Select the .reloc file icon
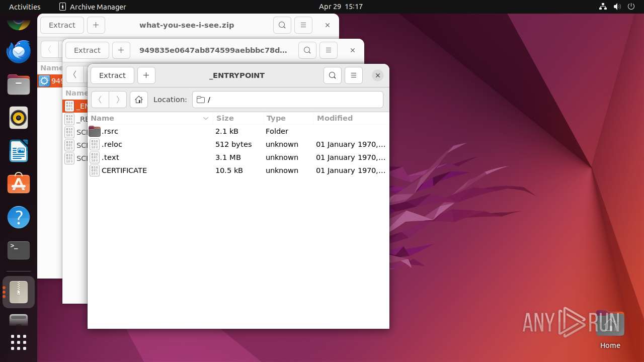The image size is (644, 362). coord(95,144)
